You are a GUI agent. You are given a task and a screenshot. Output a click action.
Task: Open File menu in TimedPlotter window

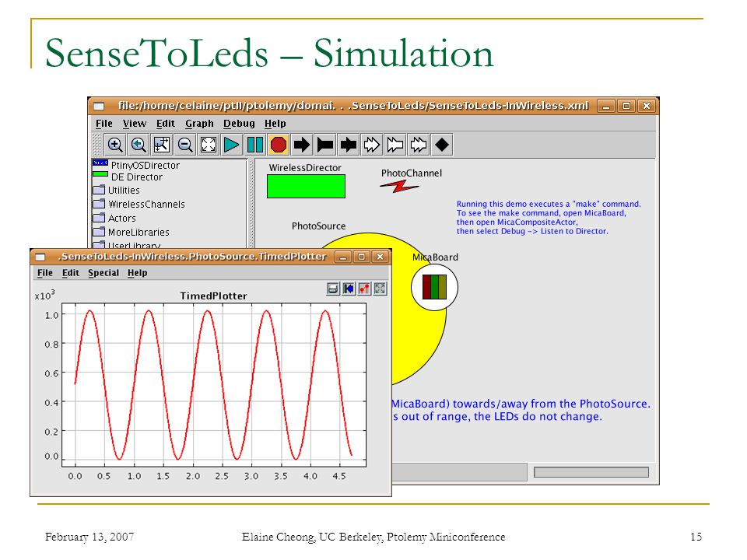[45, 273]
